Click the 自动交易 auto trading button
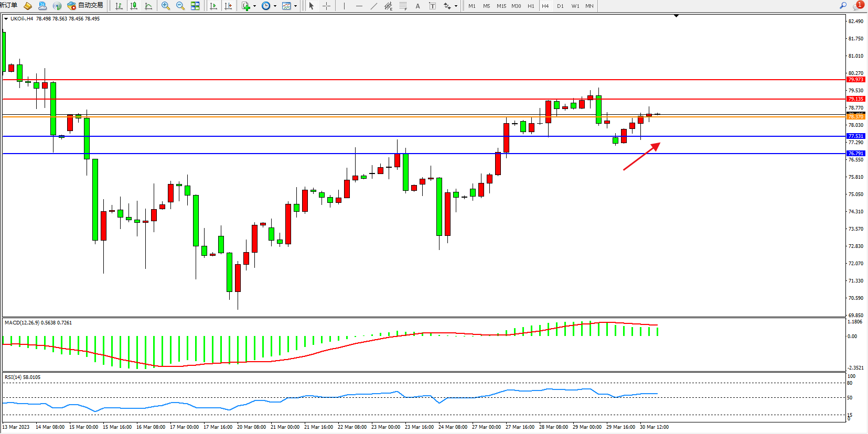 (85, 6)
